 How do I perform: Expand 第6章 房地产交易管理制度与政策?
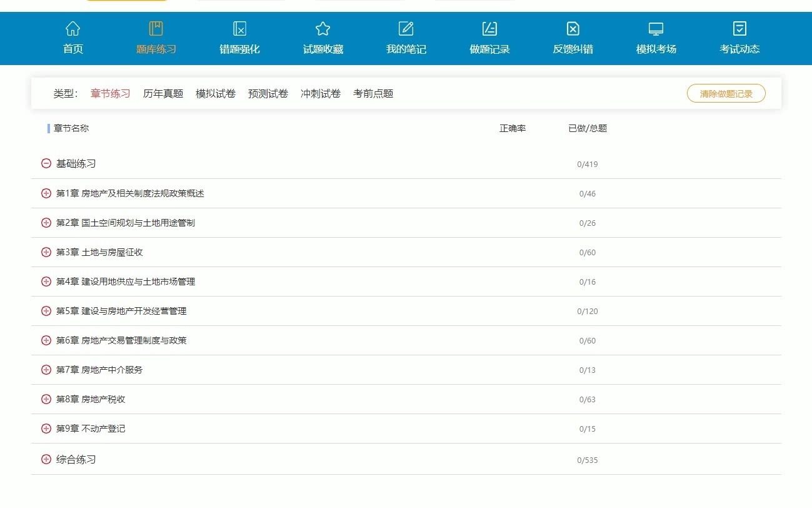tap(46, 340)
